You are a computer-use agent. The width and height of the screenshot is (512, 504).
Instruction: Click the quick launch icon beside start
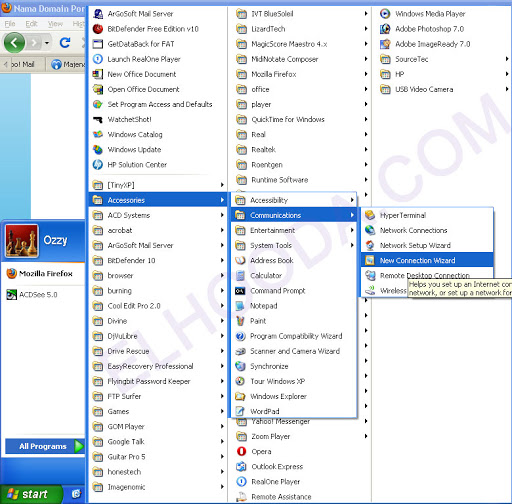76,494
